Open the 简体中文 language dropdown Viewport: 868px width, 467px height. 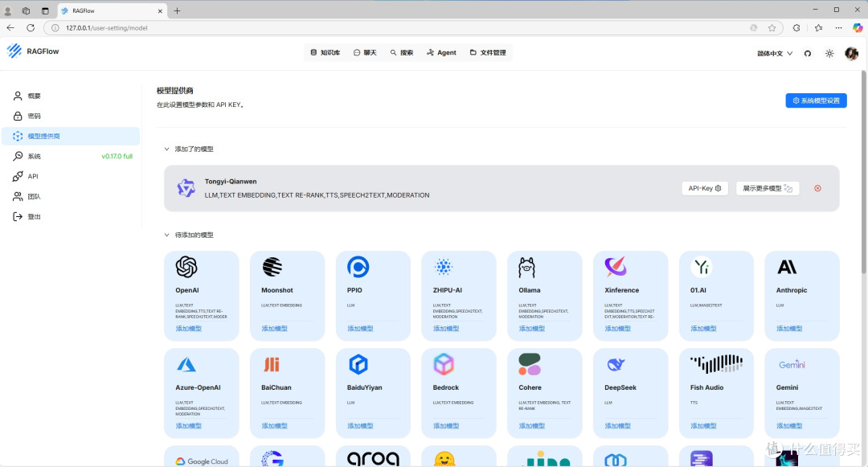pos(775,54)
